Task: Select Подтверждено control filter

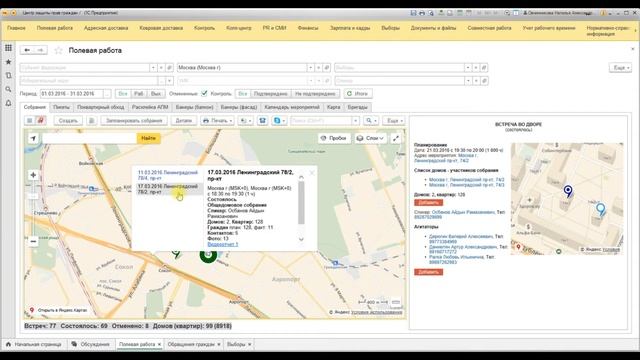Action: (271, 94)
